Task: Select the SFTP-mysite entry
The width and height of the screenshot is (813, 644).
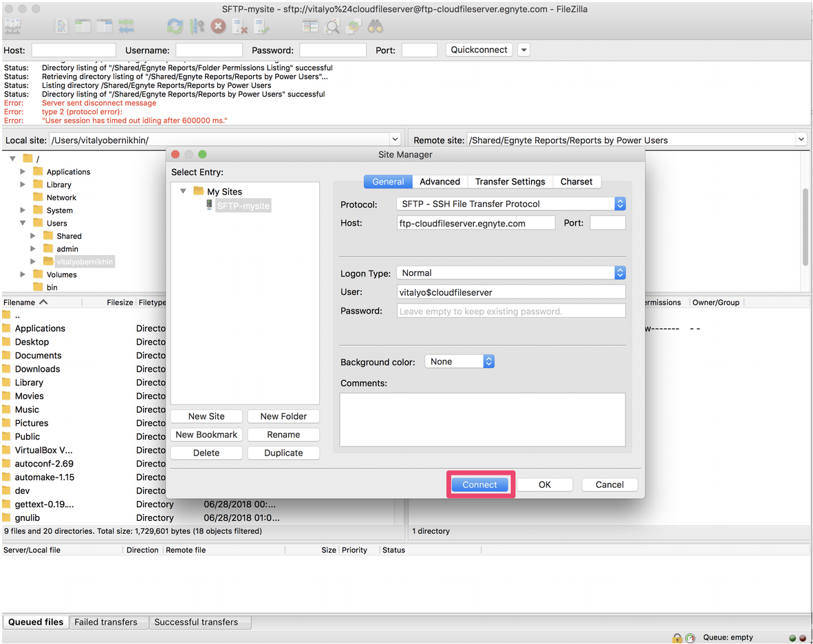Action: point(243,205)
